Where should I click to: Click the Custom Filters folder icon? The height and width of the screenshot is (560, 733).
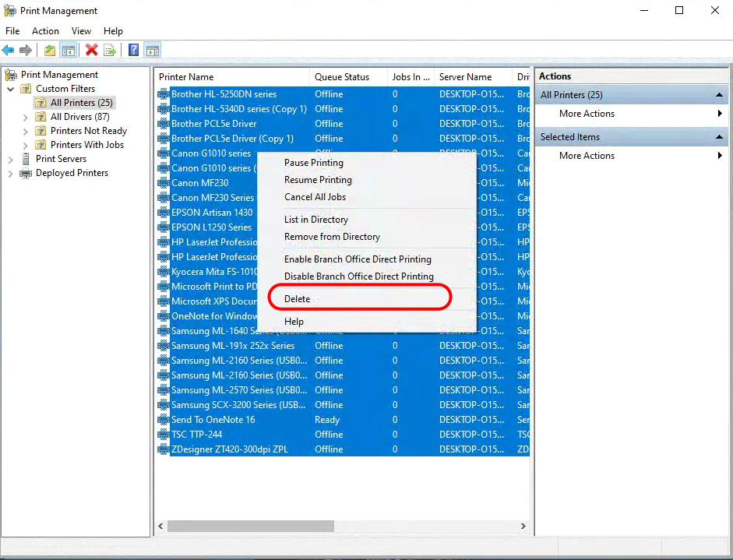click(x=26, y=89)
